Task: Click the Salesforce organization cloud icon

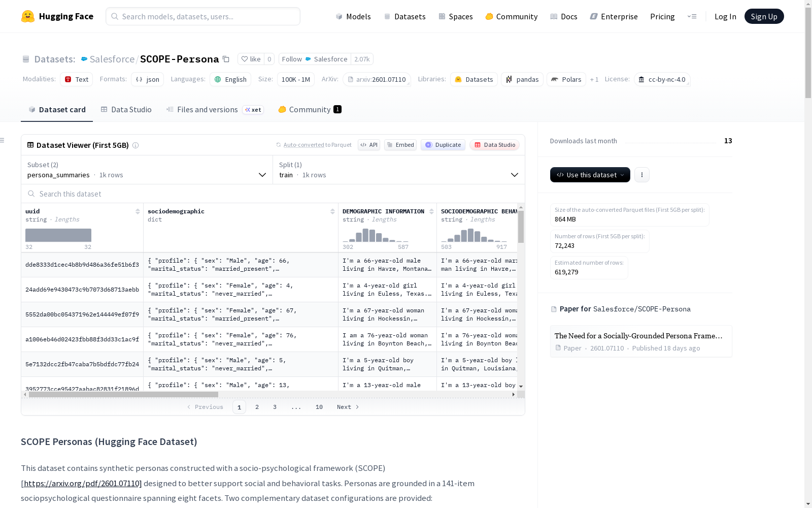Action: click(x=84, y=59)
